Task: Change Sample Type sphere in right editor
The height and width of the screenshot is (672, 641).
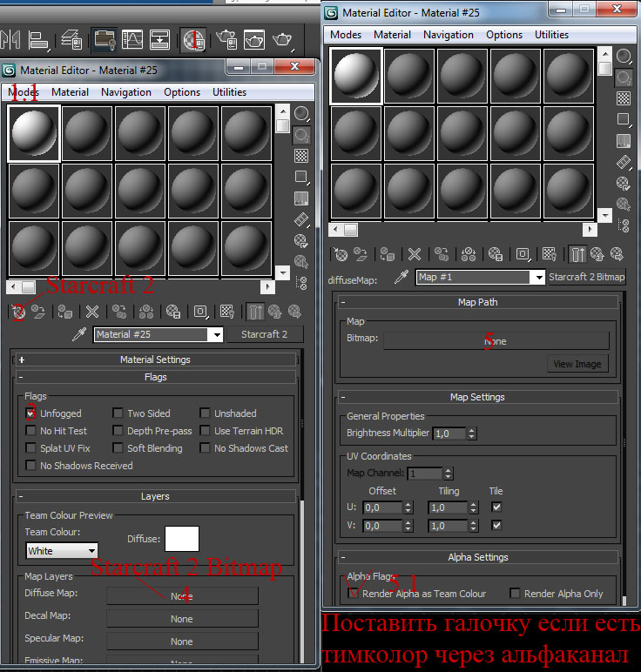Action: (x=624, y=56)
